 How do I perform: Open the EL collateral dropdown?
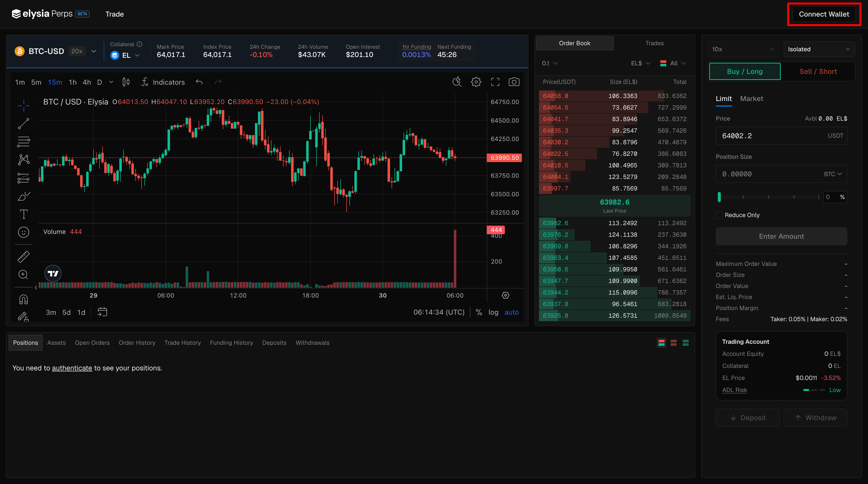pos(125,55)
